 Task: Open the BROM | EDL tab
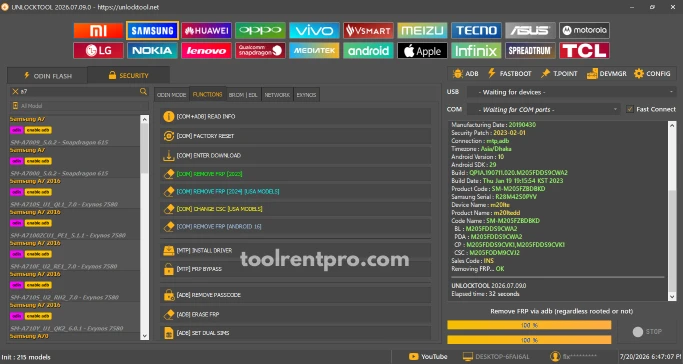coord(243,94)
